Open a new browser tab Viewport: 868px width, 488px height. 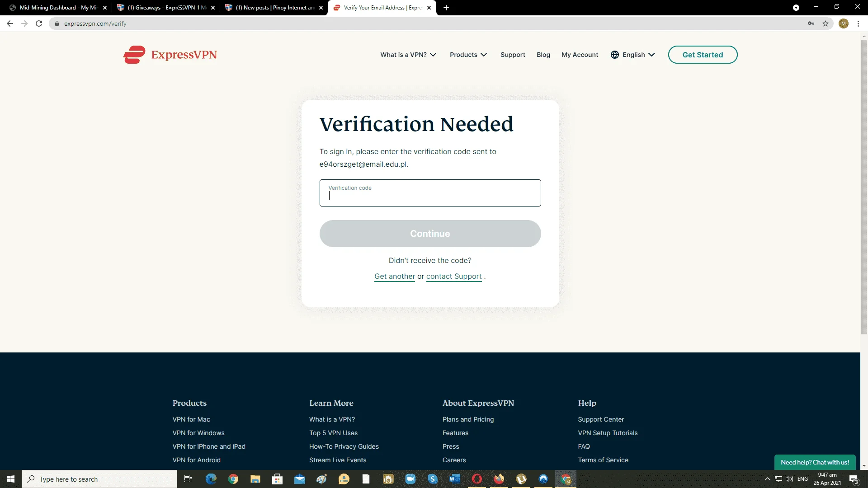[446, 8]
